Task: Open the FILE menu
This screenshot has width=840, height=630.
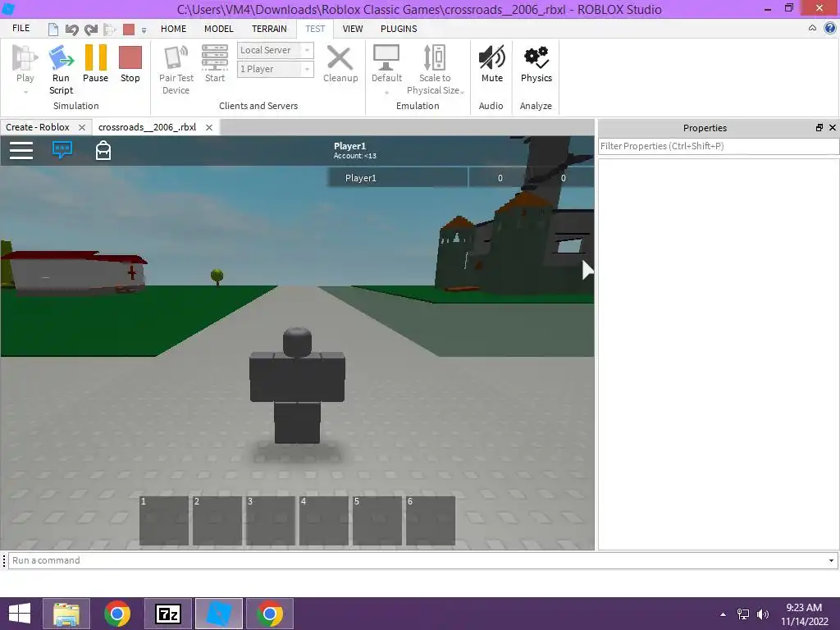Action: [x=21, y=29]
